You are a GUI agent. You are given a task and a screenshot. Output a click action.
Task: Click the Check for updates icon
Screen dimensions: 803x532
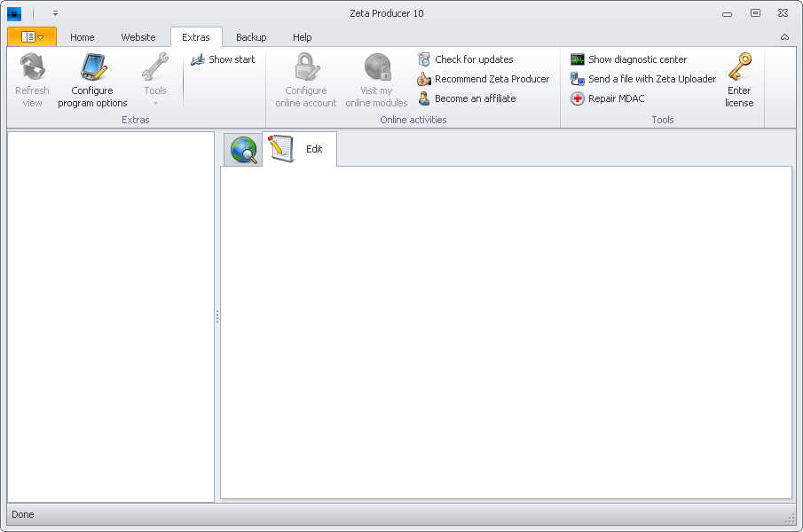click(x=424, y=60)
